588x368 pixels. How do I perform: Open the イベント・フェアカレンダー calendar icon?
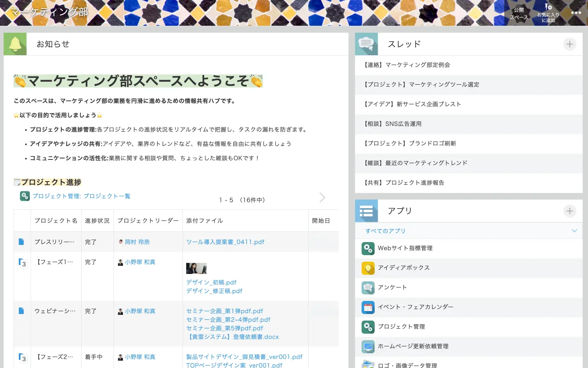pyautogui.click(x=368, y=307)
